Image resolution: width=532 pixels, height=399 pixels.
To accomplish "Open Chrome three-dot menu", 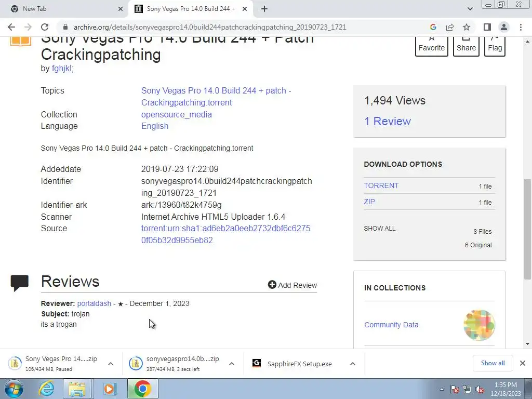I will 521,27.
